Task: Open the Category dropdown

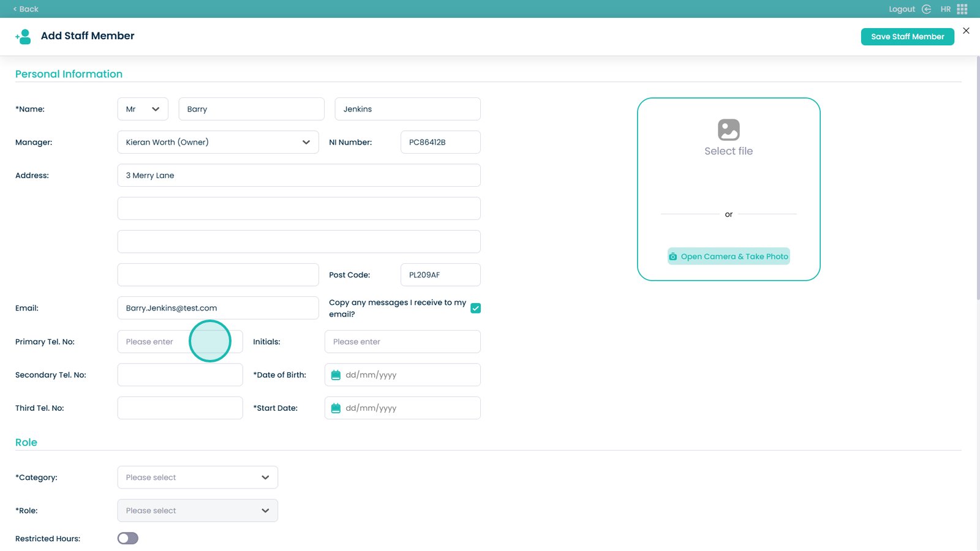Action: pyautogui.click(x=197, y=478)
